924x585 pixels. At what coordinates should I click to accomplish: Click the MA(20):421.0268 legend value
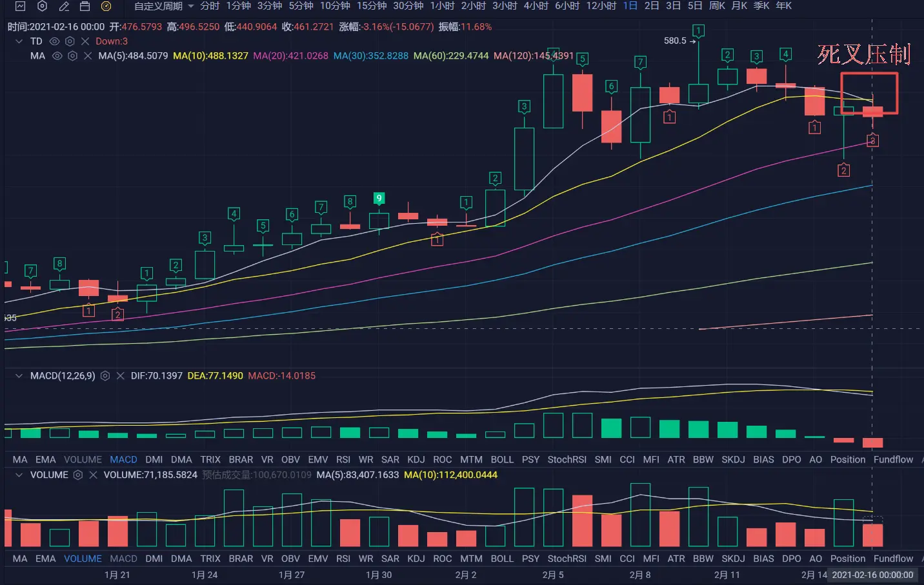tap(290, 56)
